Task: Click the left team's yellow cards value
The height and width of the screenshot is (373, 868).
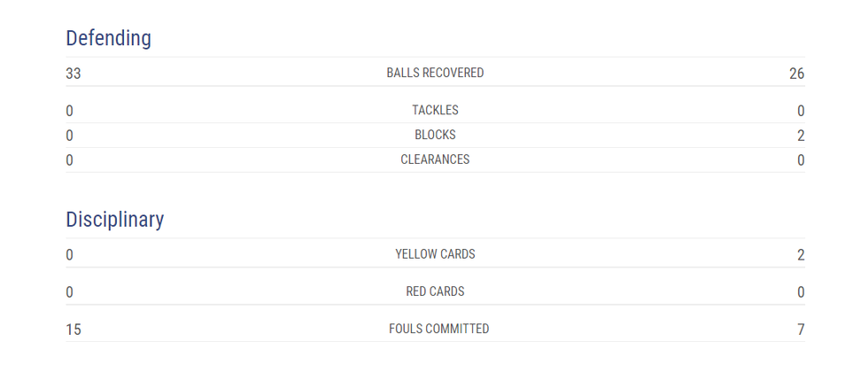Action: (x=70, y=255)
